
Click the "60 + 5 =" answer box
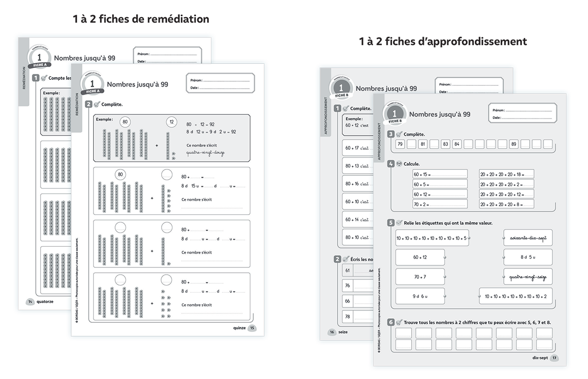pyautogui.click(x=440, y=184)
